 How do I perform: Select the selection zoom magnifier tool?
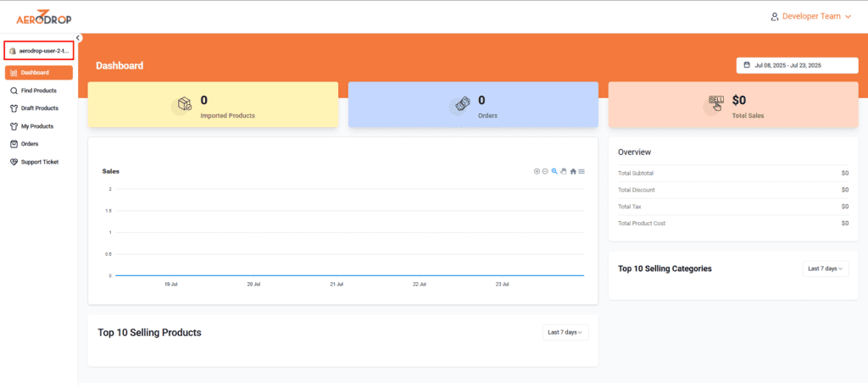(554, 171)
